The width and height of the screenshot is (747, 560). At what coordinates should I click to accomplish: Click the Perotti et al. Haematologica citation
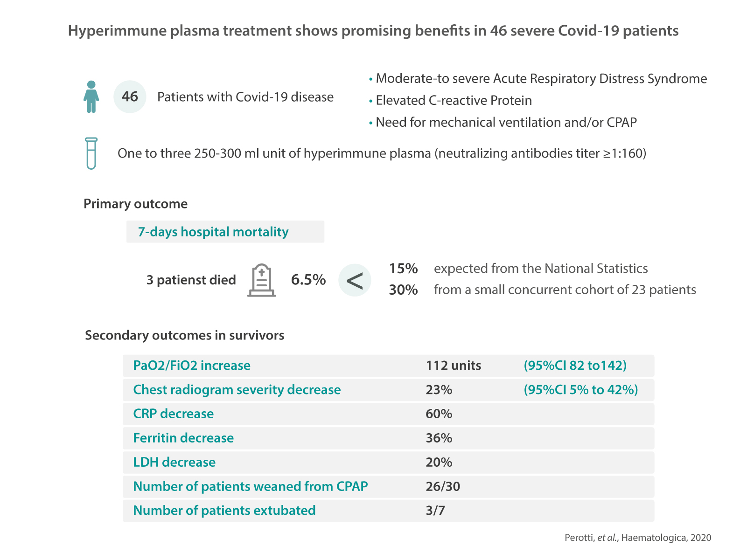click(638, 538)
